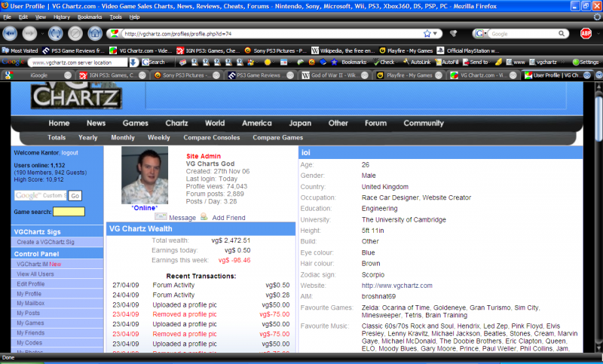Viewport: 603px width, 364px height.
Task: Click the Google toolbar blue star icon
Action: tap(334, 63)
